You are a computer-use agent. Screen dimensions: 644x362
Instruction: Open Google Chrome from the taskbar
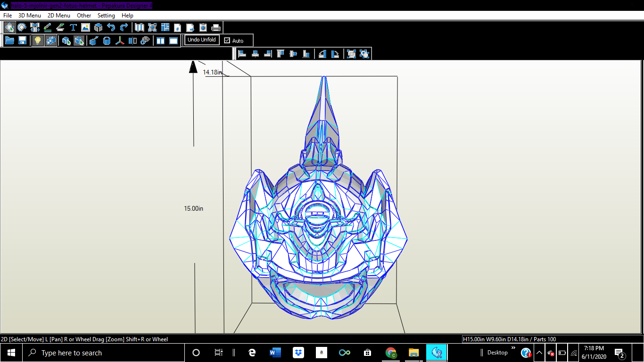(391, 353)
